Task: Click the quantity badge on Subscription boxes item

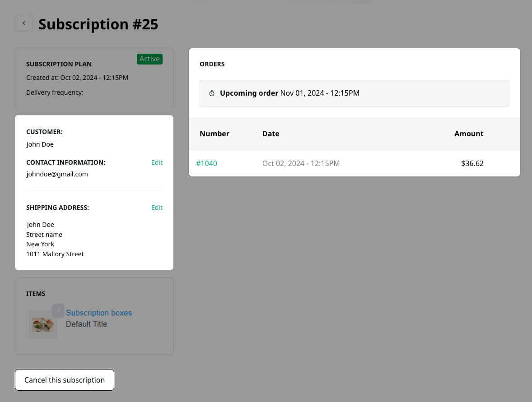Action: pyautogui.click(x=58, y=310)
